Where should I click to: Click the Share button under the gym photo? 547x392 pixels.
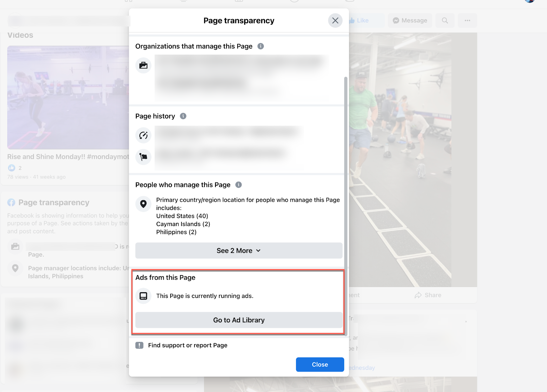click(x=428, y=295)
